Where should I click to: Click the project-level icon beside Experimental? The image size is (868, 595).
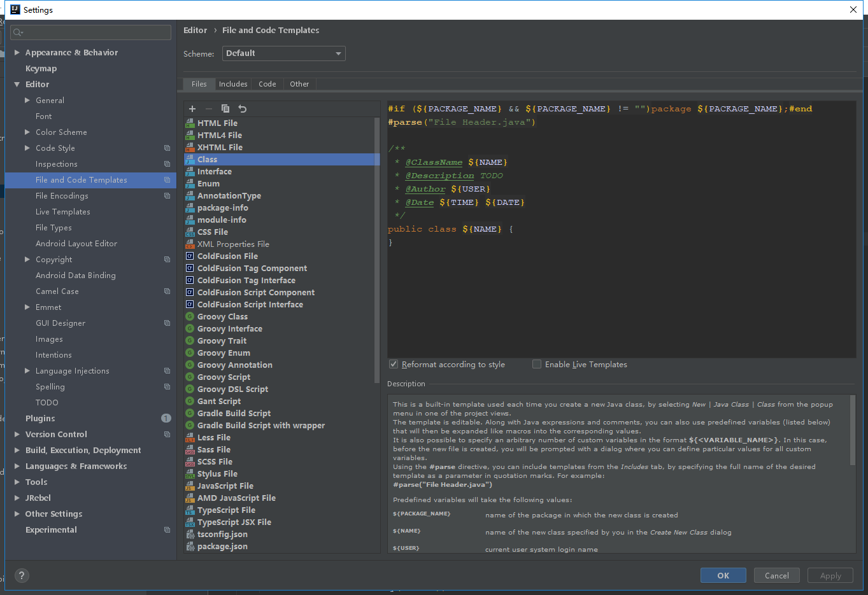tap(167, 530)
